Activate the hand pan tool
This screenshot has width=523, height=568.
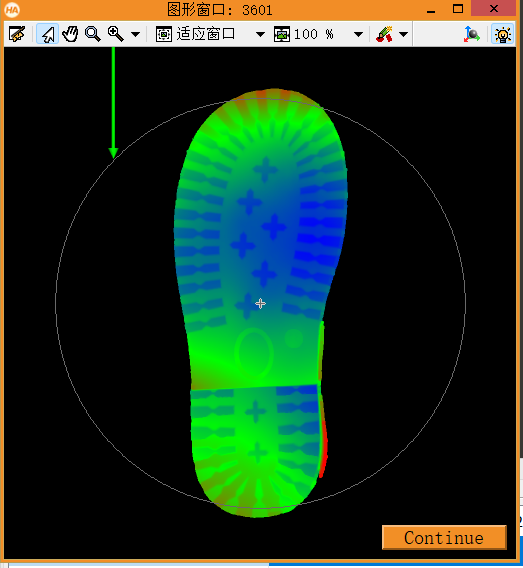tap(70, 34)
